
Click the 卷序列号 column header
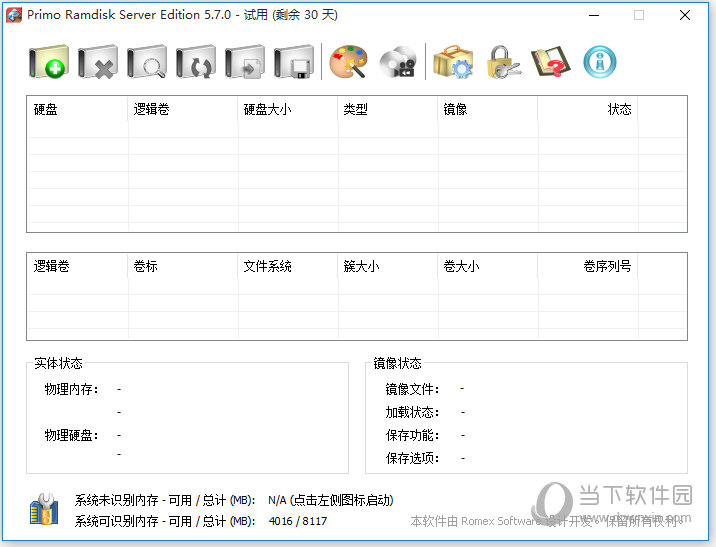588,266
